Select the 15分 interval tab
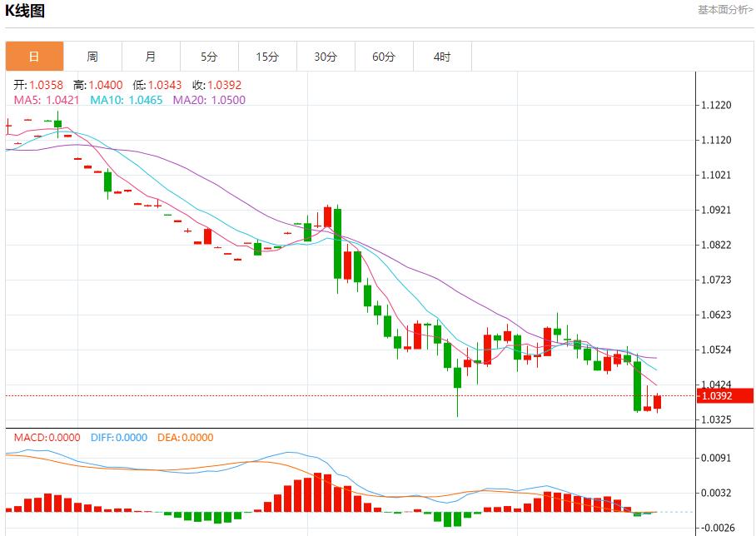 coord(267,57)
